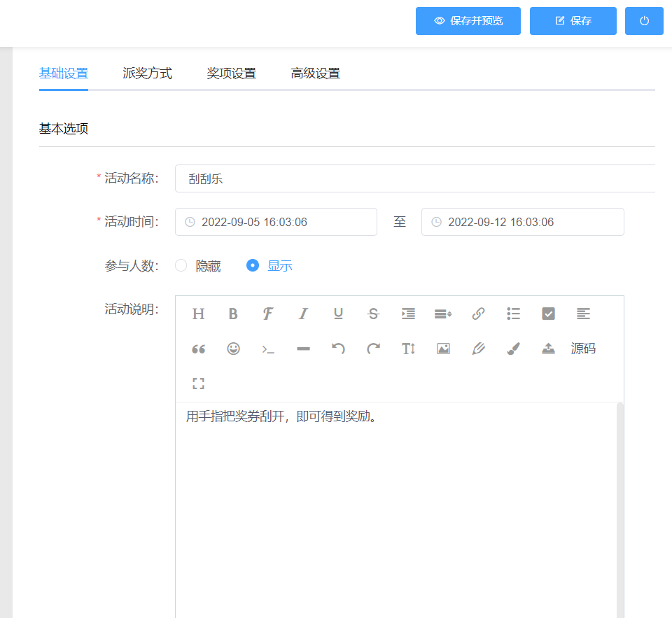This screenshot has width=672, height=618.
Task: Click the 活动名称 input field
Action: coord(414,178)
